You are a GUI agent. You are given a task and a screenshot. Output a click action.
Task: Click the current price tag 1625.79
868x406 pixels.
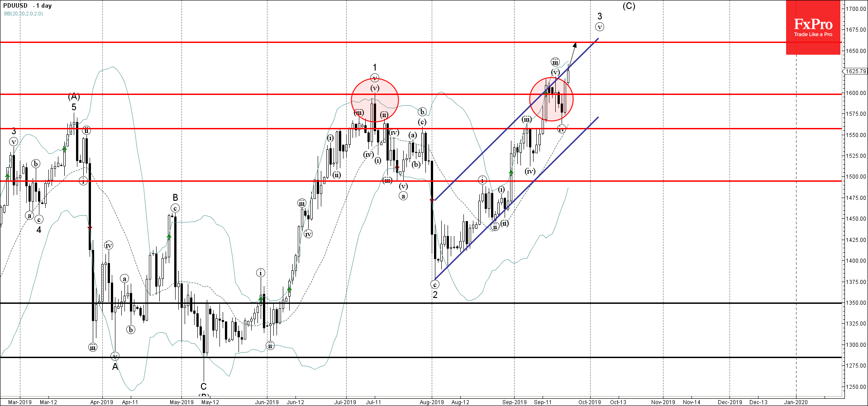[855, 71]
